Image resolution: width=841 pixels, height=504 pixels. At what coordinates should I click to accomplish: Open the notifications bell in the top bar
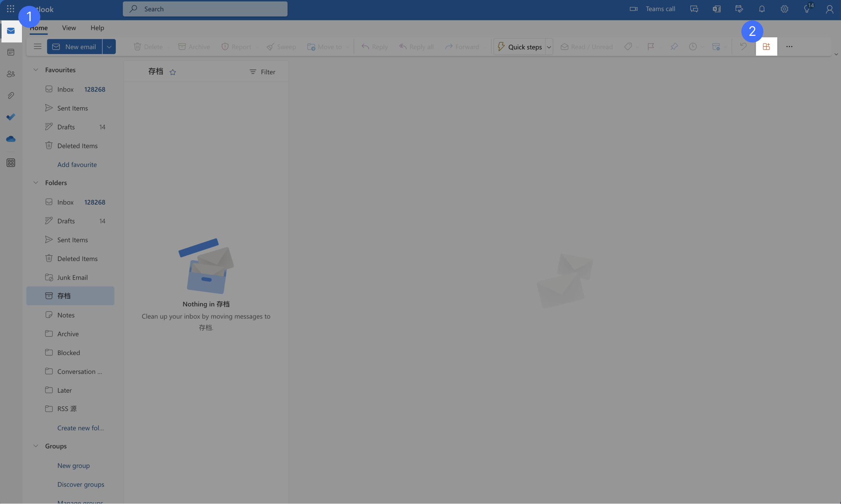click(x=762, y=9)
